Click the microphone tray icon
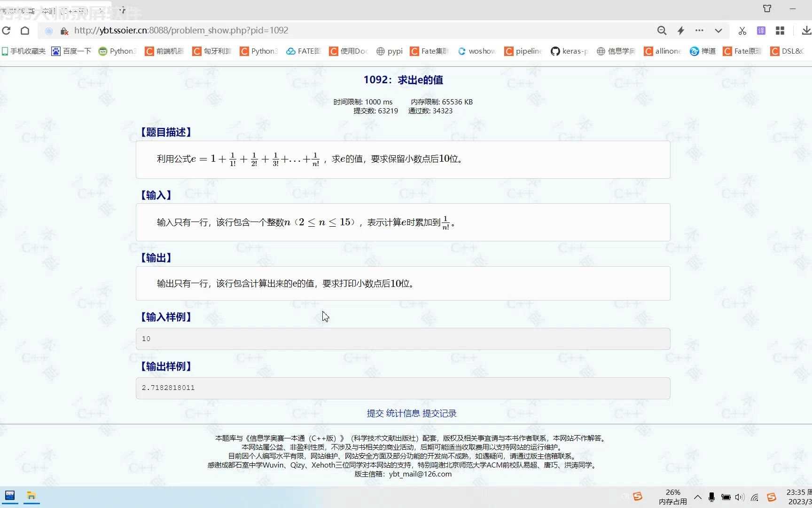The height and width of the screenshot is (508, 812). (711, 497)
